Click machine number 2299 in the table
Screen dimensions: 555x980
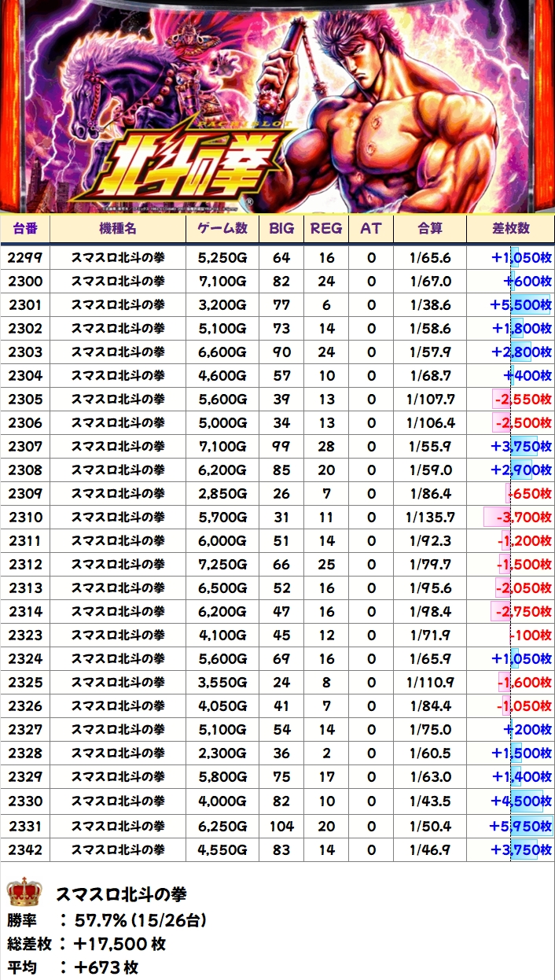(x=25, y=258)
